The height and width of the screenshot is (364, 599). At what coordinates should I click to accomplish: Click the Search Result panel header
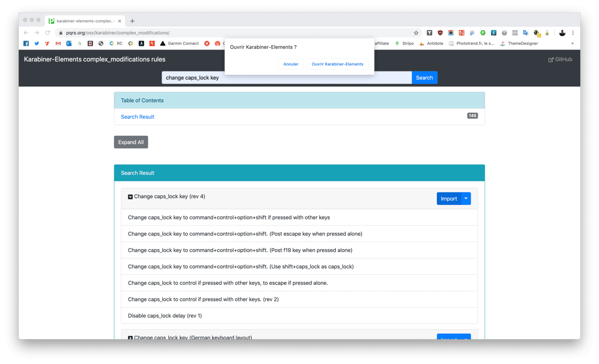pos(299,173)
